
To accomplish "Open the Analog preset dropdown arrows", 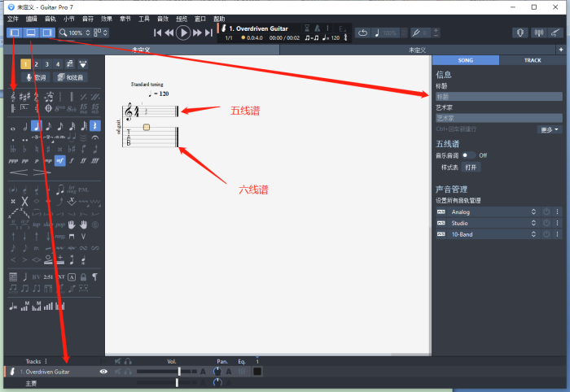I will click(533, 212).
